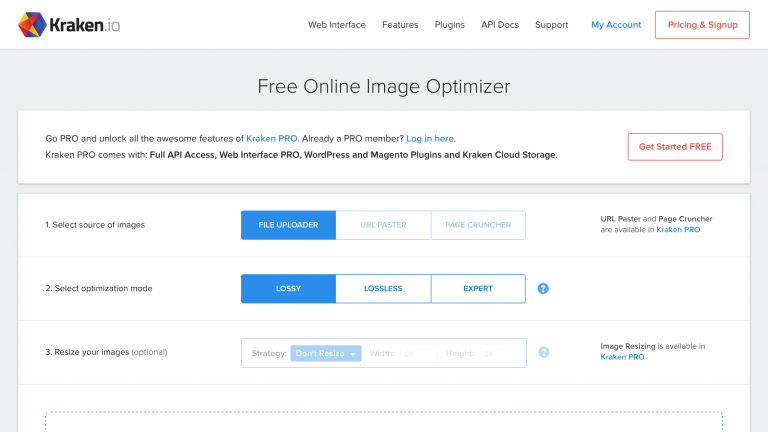The width and height of the screenshot is (768, 432).
Task: Click the Width px input field
Action: [x=418, y=353]
